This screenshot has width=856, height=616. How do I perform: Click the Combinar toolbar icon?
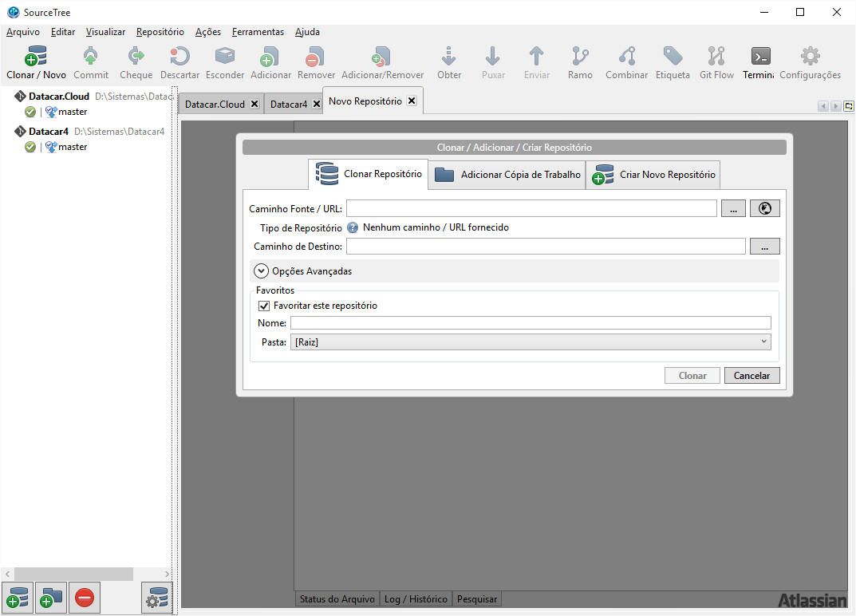[x=627, y=56]
